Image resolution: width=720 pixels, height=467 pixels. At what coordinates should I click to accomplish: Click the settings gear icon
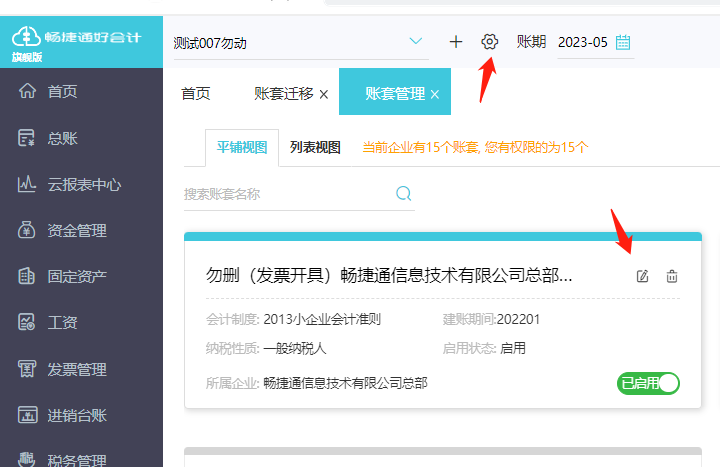coord(489,42)
